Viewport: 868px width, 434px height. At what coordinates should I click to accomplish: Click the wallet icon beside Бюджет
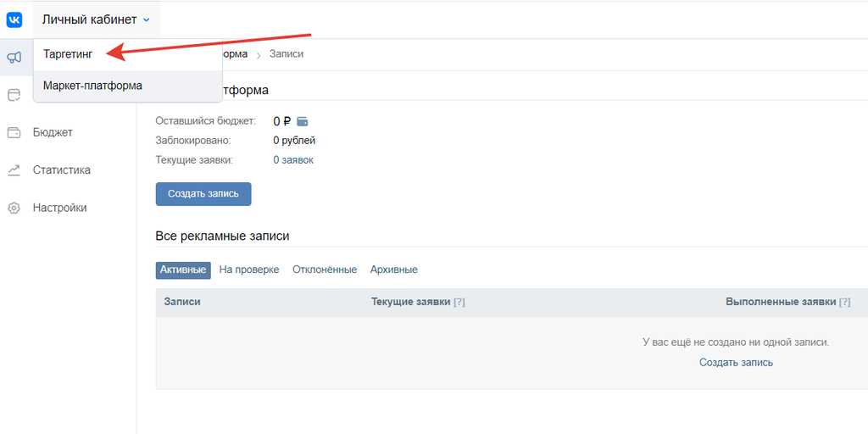tap(14, 132)
